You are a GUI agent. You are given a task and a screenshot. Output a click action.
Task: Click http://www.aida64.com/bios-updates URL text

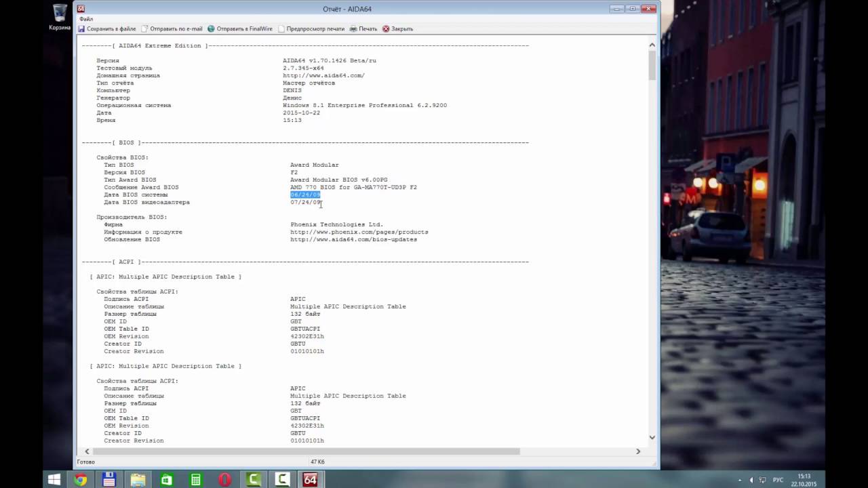[353, 240]
